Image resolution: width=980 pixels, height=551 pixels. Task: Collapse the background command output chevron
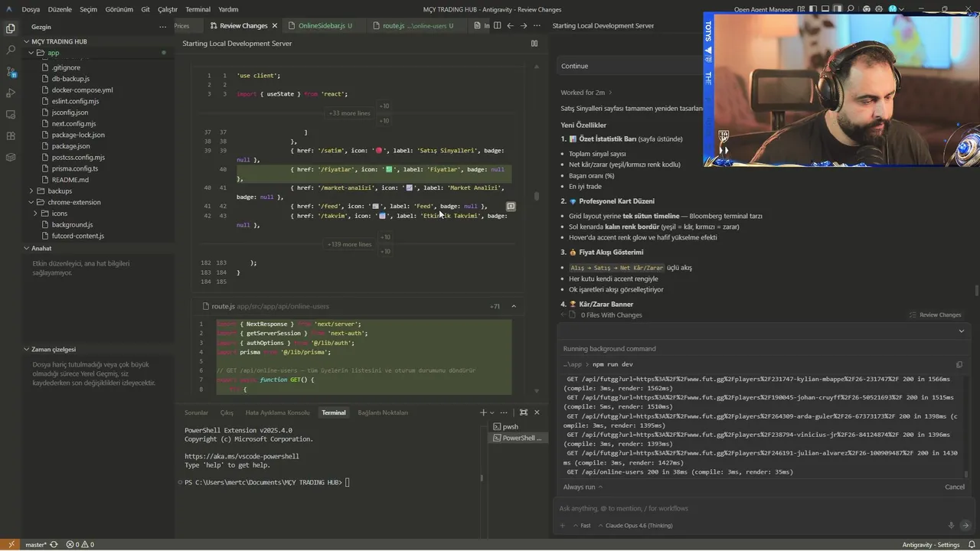pyautogui.click(x=961, y=331)
